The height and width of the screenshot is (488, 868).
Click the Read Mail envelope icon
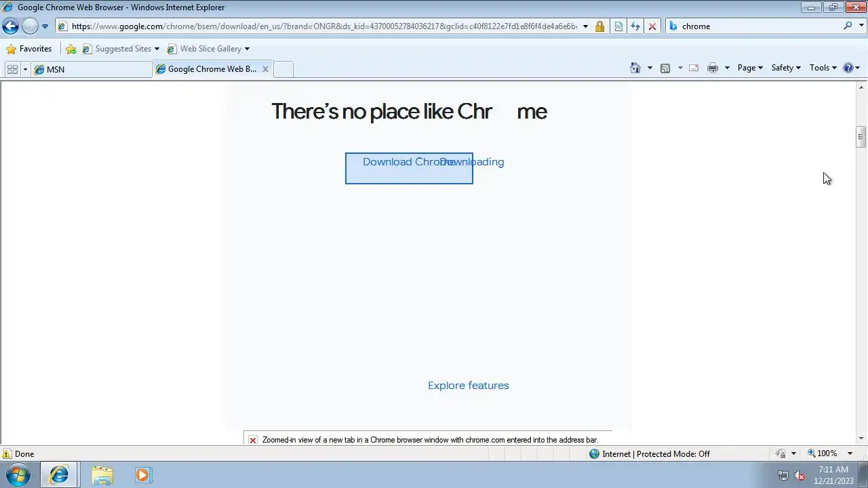694,68
